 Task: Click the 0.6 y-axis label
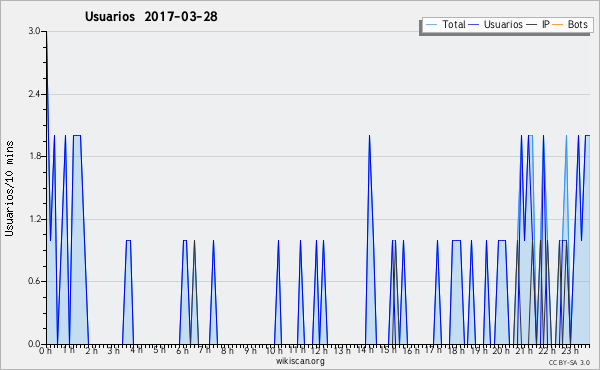point(34,281)
